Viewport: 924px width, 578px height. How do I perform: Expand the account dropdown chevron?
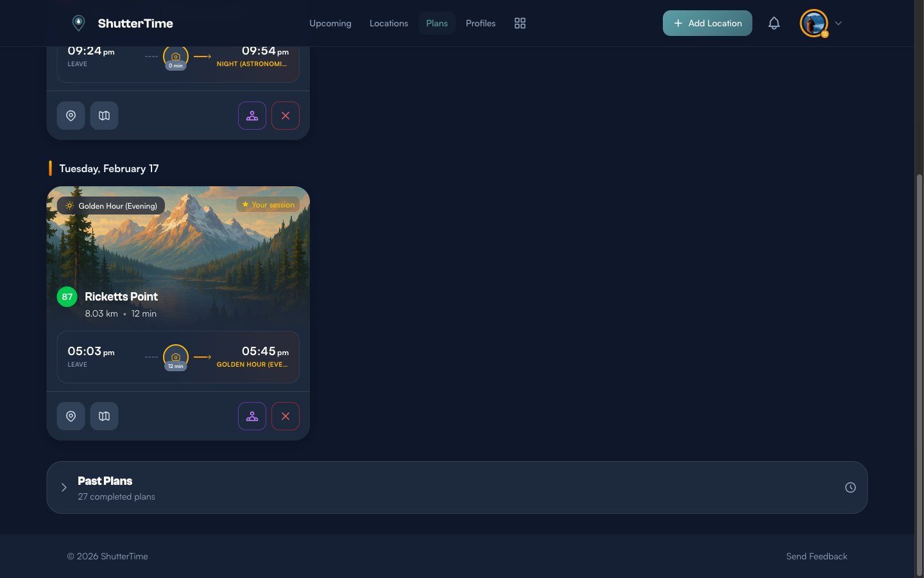838,23
